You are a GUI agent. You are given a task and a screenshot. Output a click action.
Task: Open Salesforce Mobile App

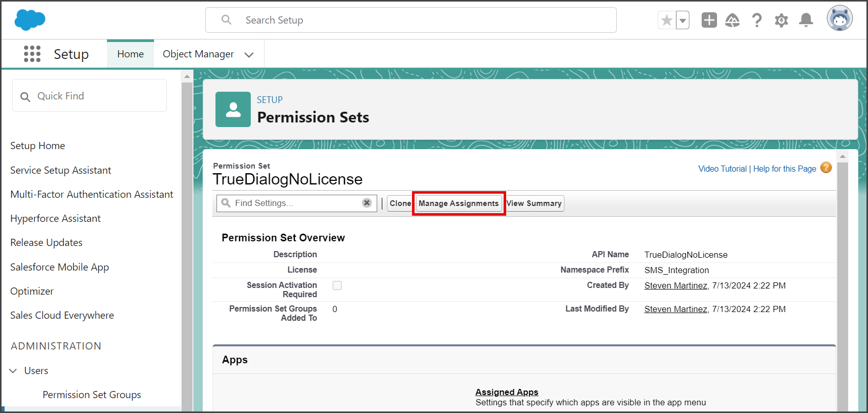(59, 267)
